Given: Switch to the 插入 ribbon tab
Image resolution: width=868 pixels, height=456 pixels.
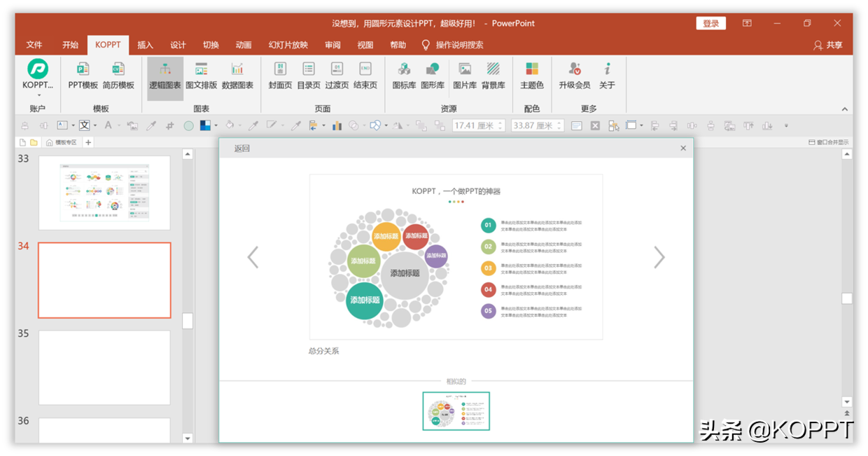Looking at the screenshot, I should coord(145,45).
